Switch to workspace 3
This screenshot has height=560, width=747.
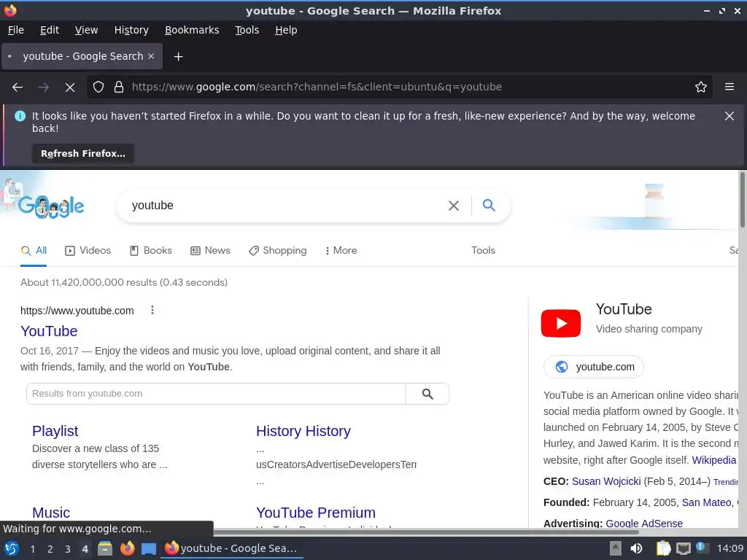pyautogui.click(x=68, y=549)
